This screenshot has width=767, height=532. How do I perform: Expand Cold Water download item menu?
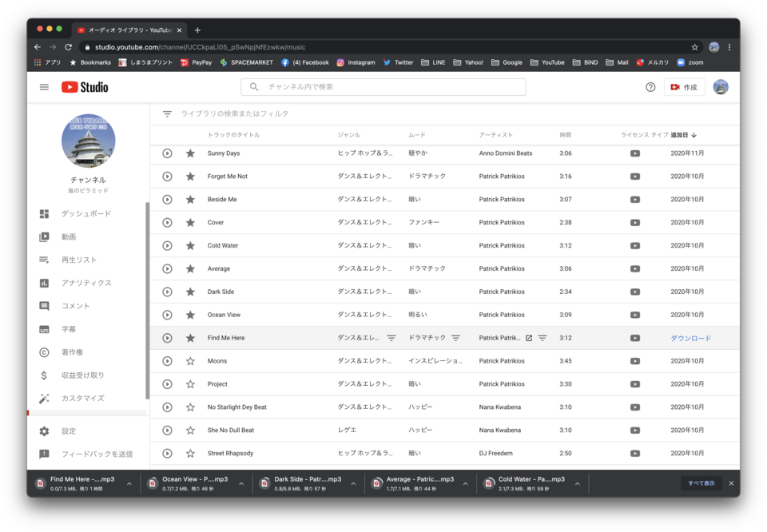[578, 483]
